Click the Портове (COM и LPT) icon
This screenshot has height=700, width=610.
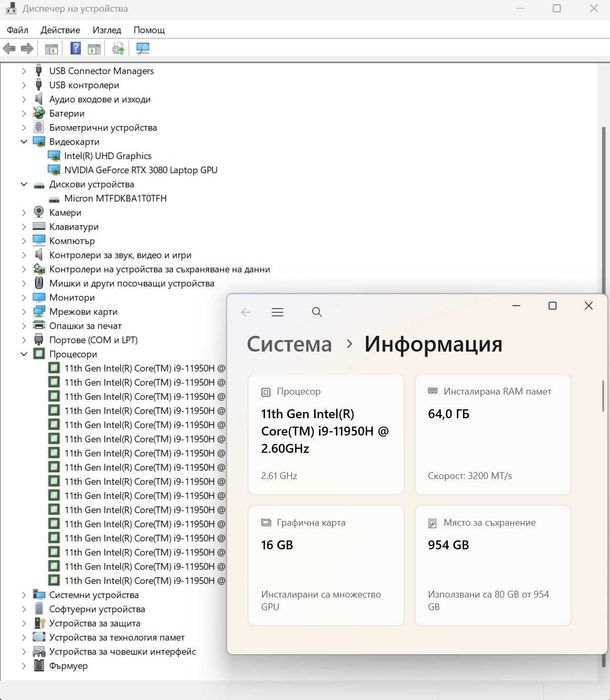[x=39, y=339]
